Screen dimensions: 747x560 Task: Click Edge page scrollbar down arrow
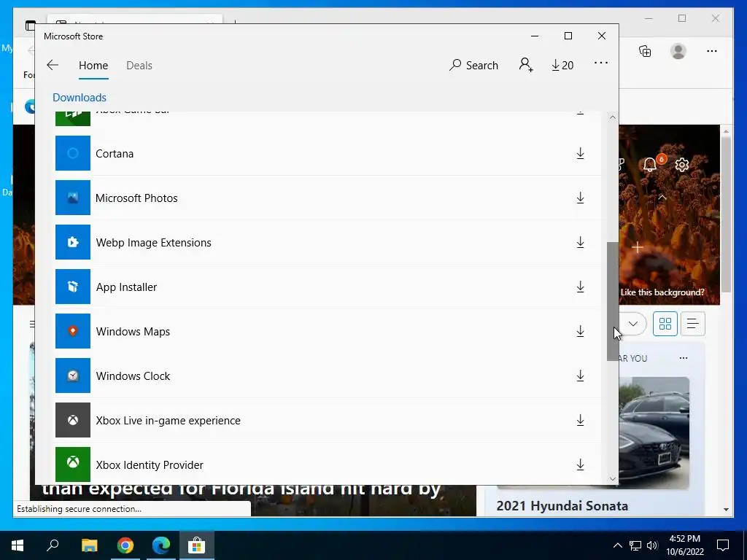click(x=726, y=509)
